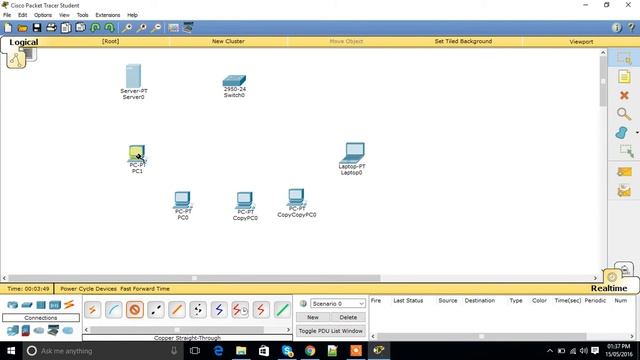This screenshot has height=360, width=640.
Task: Activate the Inspect magnifier tool
Action: point(624,114)
